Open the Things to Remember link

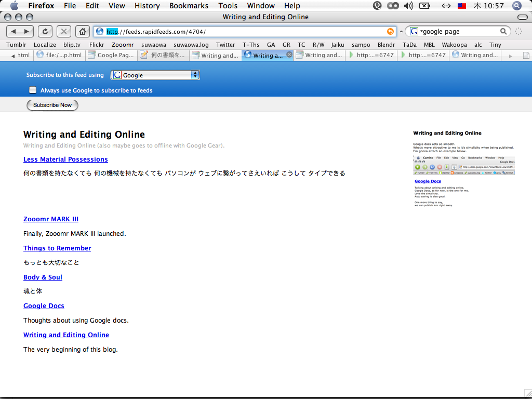[x=57, y=248]
